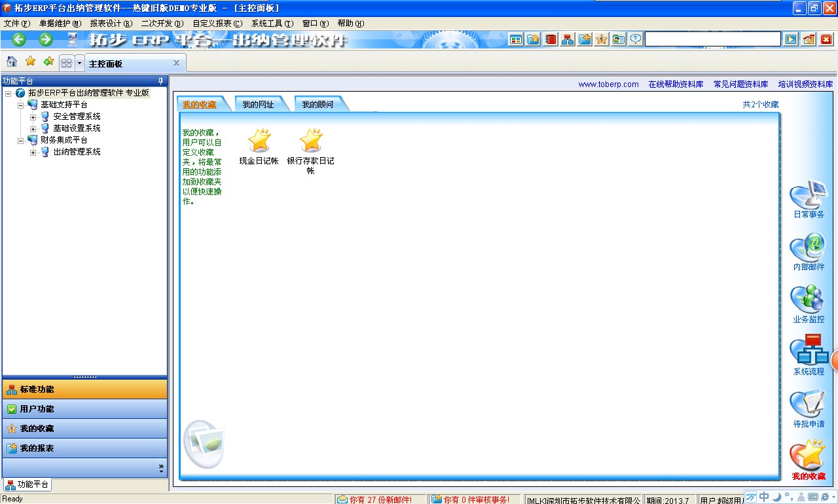838x504 pixels.
Task: Click the search input box in the top toolbar
Action: (712, 39)
